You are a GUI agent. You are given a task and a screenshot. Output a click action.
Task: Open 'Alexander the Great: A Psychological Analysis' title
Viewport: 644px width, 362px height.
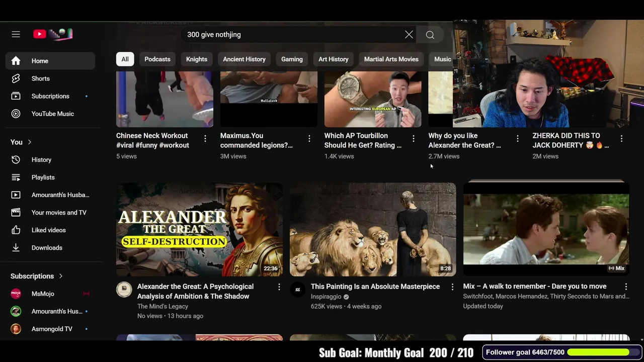coord(195,292)
